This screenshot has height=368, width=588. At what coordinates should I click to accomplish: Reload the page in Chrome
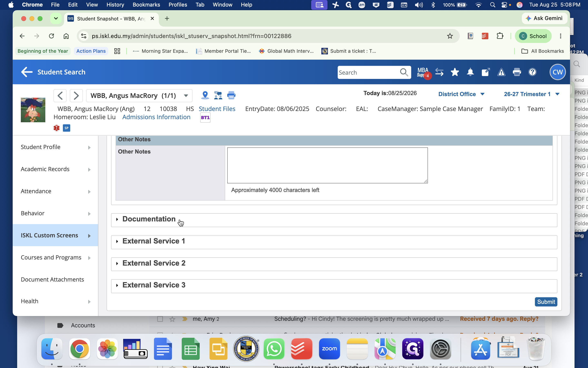click(x=51, y=36)
